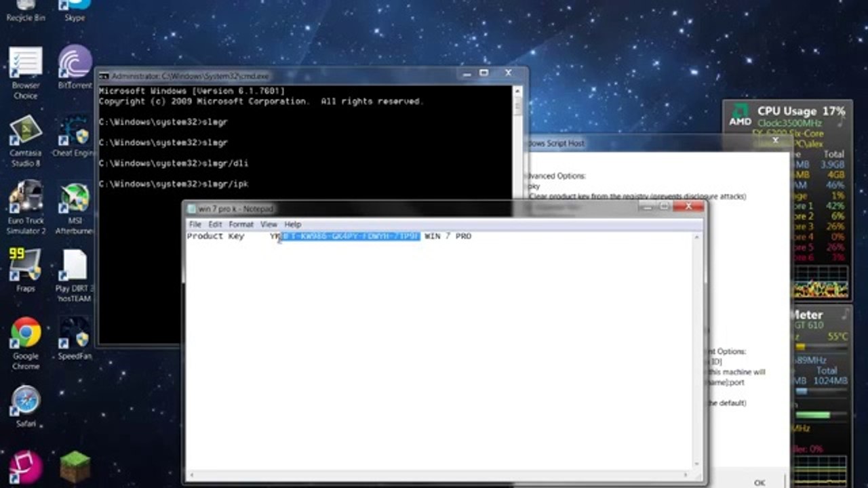Click the GPU Meter gadget title
The image size is (868, 488).
coord(808,314)
